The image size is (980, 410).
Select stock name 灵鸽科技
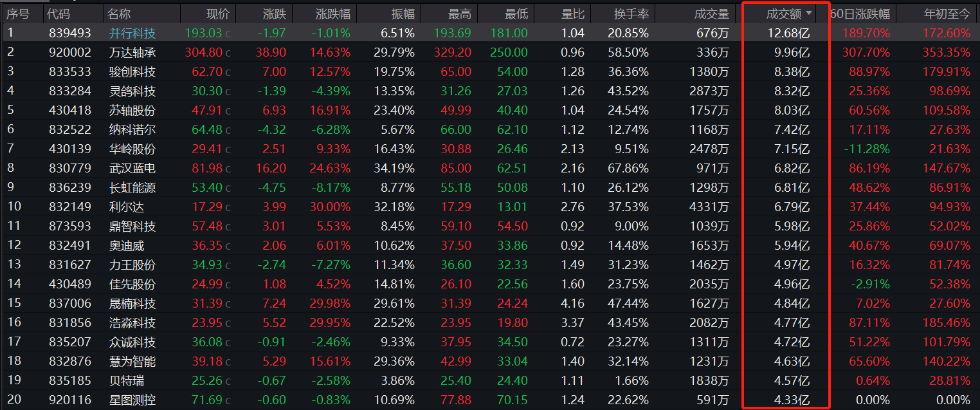pyautogui.click(x=132, y=91)
